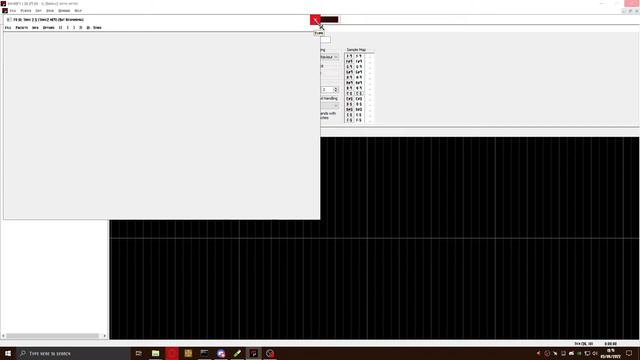Click the green pen icon on taskbar
Viewport: 640px width, 360px height.
tap(237, 353)
